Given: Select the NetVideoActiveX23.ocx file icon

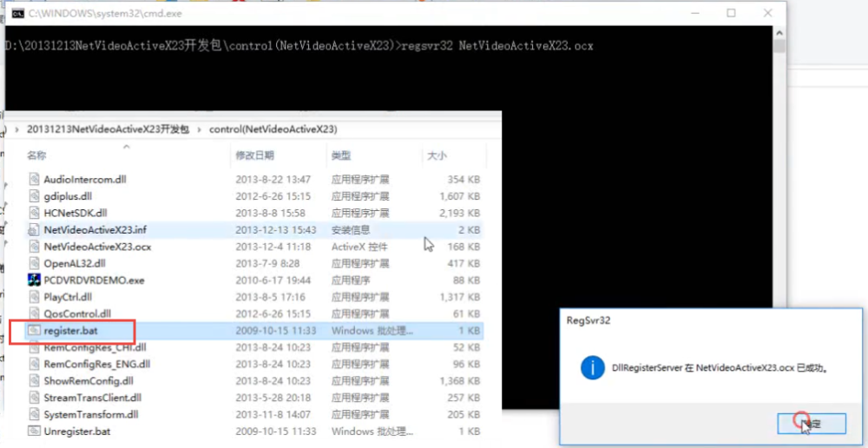Looking at the screenshot, I should click(x=34, y=247).
